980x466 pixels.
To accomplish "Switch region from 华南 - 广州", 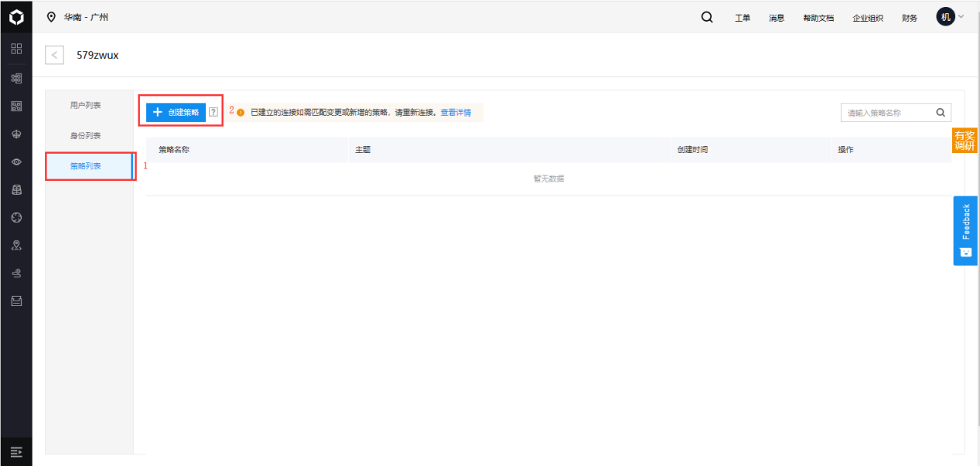I will [86, 17].
